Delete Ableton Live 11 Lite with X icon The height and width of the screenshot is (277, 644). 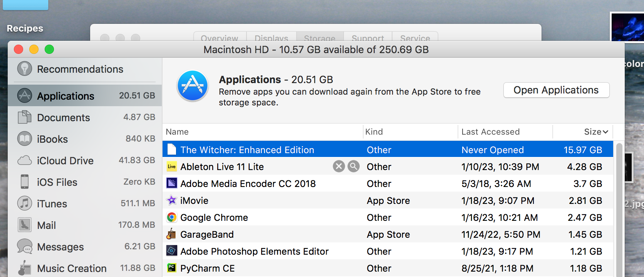[x=339, y=167]
